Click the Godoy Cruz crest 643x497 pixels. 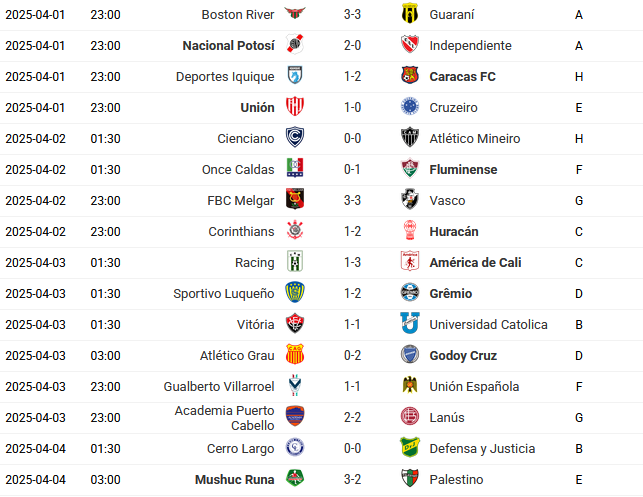click(409, 356)
